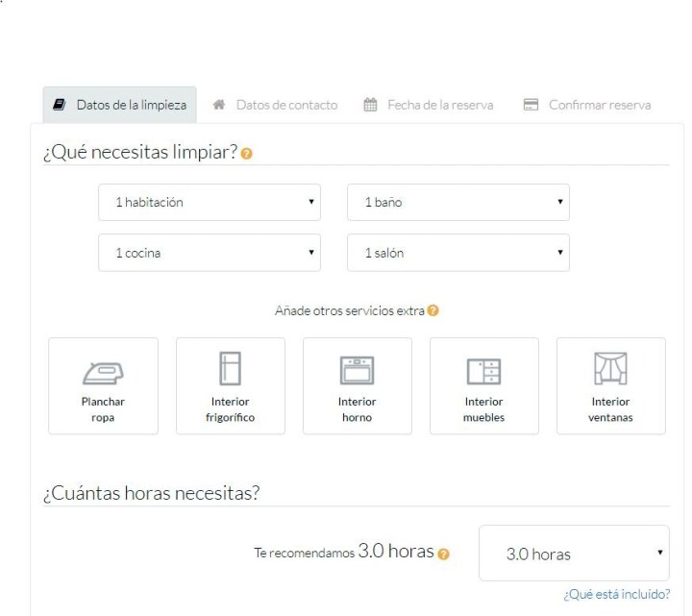Click the window curtains icon
The width and height of the screenshot is (692, 616).
pos(611,368)
